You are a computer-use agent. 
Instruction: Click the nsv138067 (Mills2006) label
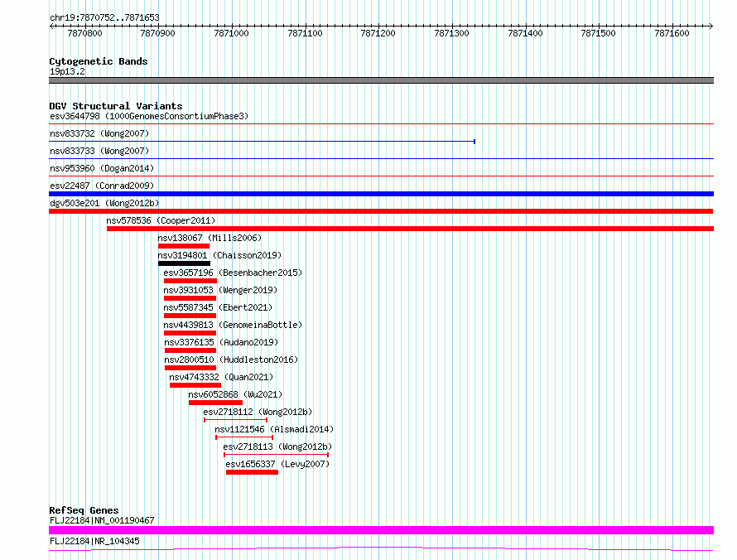(210, 238)
